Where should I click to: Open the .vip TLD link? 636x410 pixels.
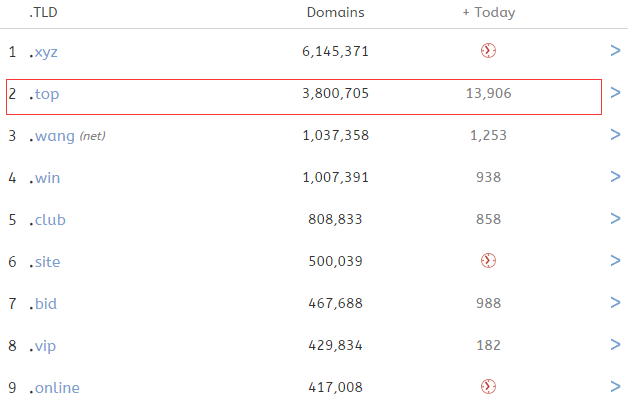42,346
